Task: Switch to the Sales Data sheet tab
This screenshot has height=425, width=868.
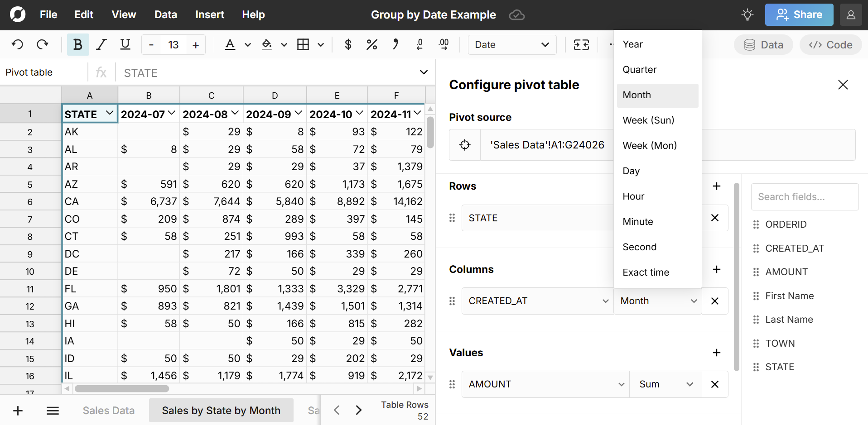Action: 108,410
